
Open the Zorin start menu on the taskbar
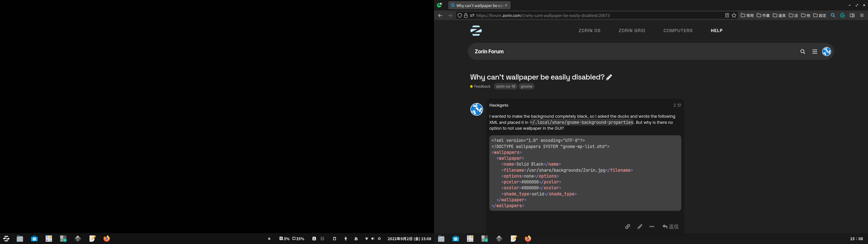6,239
